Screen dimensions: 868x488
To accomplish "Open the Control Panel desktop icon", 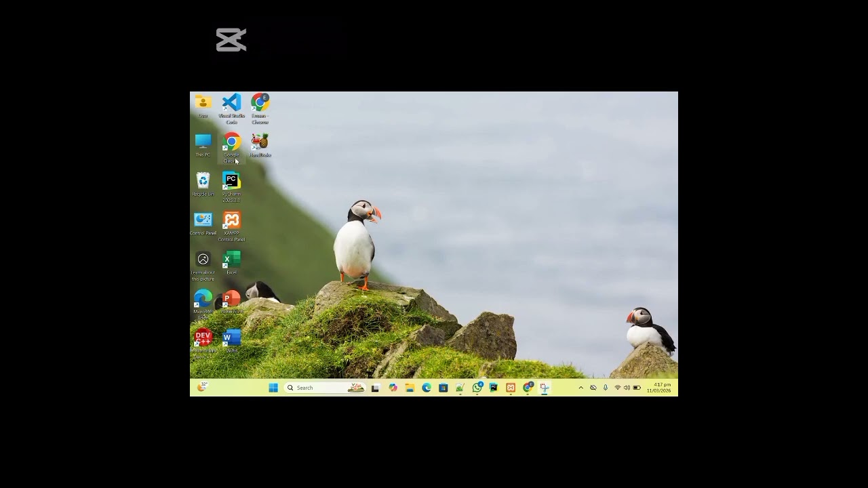I will tap(203, 224).
